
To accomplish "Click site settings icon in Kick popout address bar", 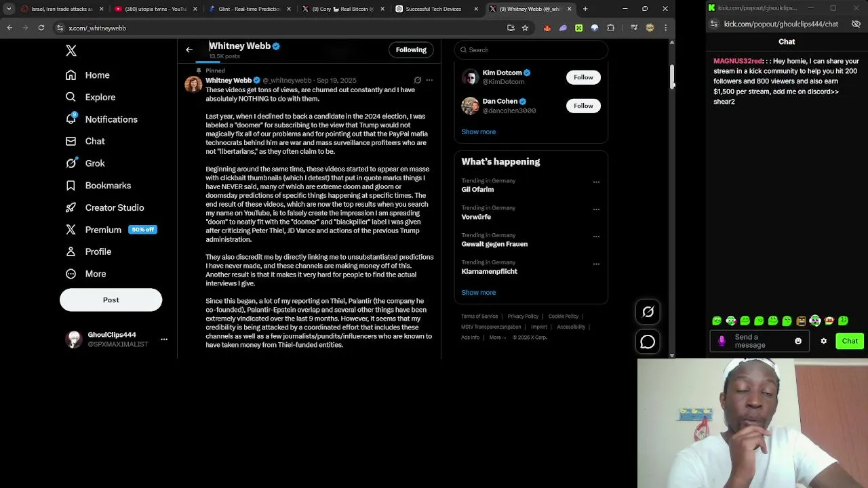I will coord(714,24).
